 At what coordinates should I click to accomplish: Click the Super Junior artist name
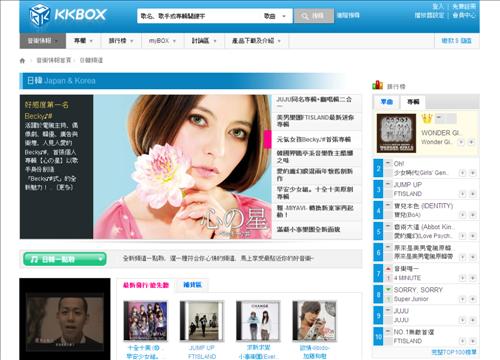(411, 299)
